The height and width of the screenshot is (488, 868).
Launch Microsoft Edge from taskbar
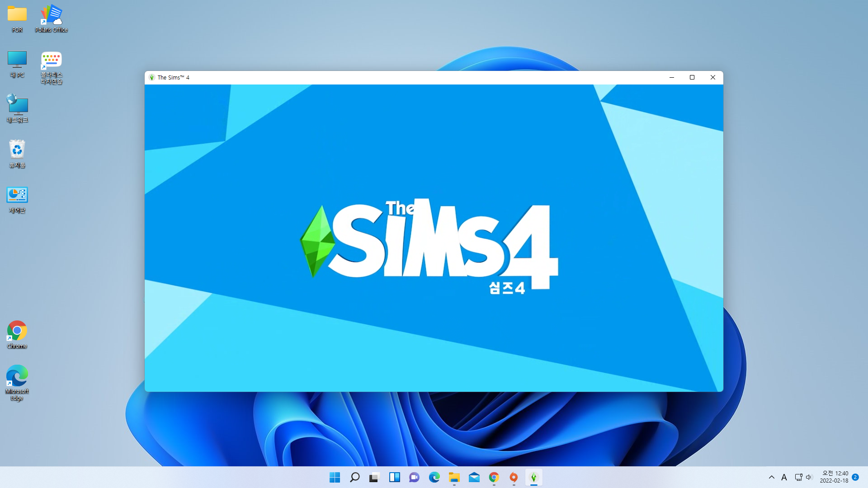point(434,477)
